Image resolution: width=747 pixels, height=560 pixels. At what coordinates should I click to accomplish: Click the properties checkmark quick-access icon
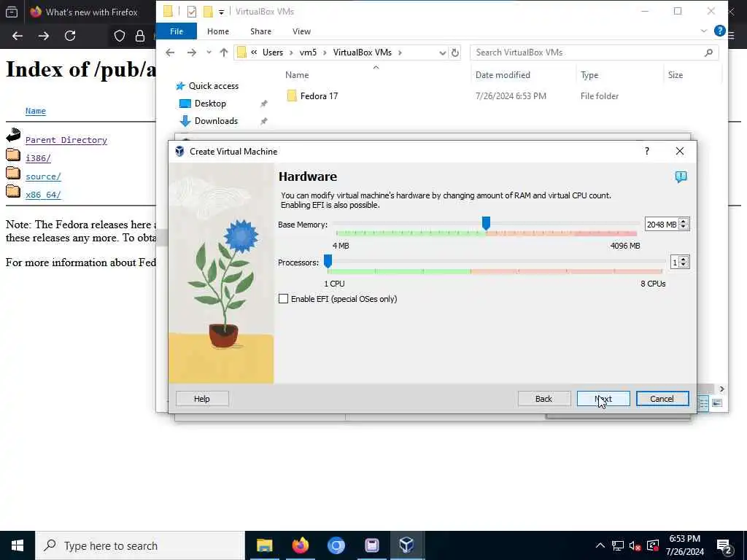192,12
